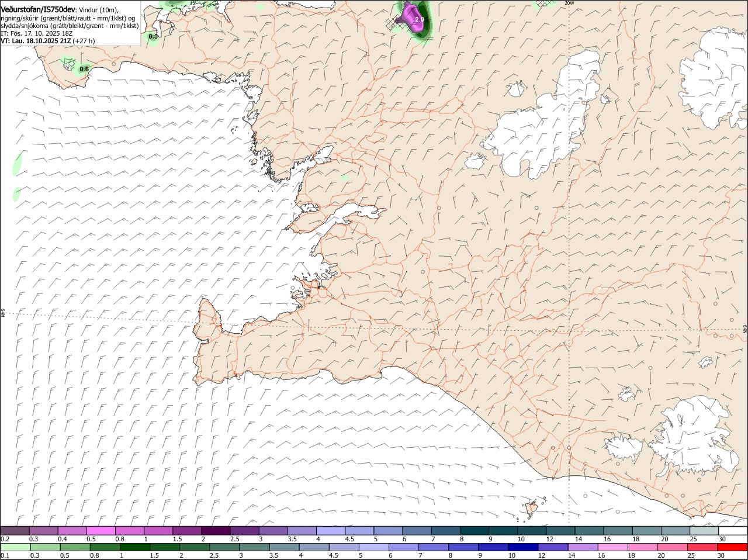748x560 pixels.
Task: Click the 'rigning/skúrir' legend description line
Action: pos(68,18)
